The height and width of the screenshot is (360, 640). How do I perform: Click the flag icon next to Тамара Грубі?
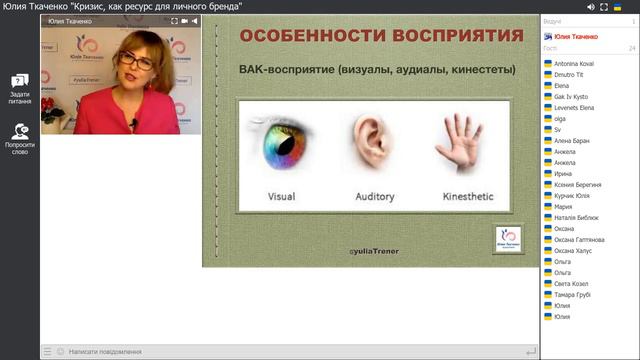[548, 295]
